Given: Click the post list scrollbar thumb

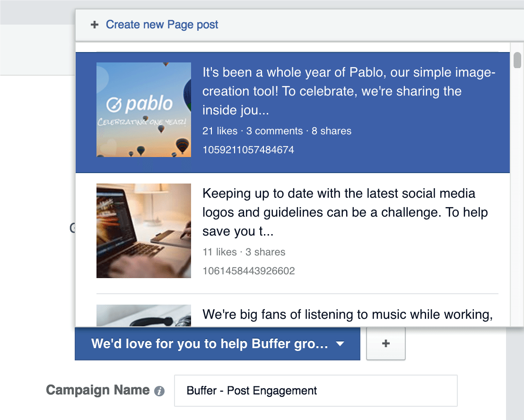Looking at the screenshot, I should [517, 60].
